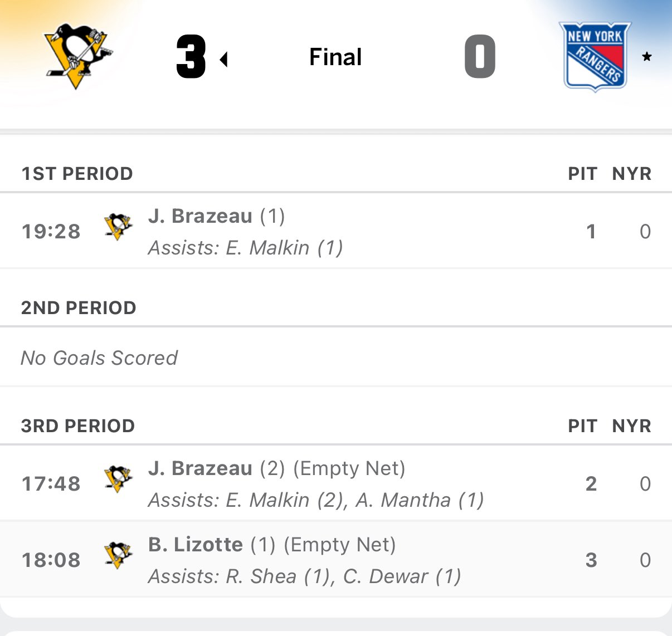Select C. Dewar assist on Lizotte goal

(x=386, y=576)
